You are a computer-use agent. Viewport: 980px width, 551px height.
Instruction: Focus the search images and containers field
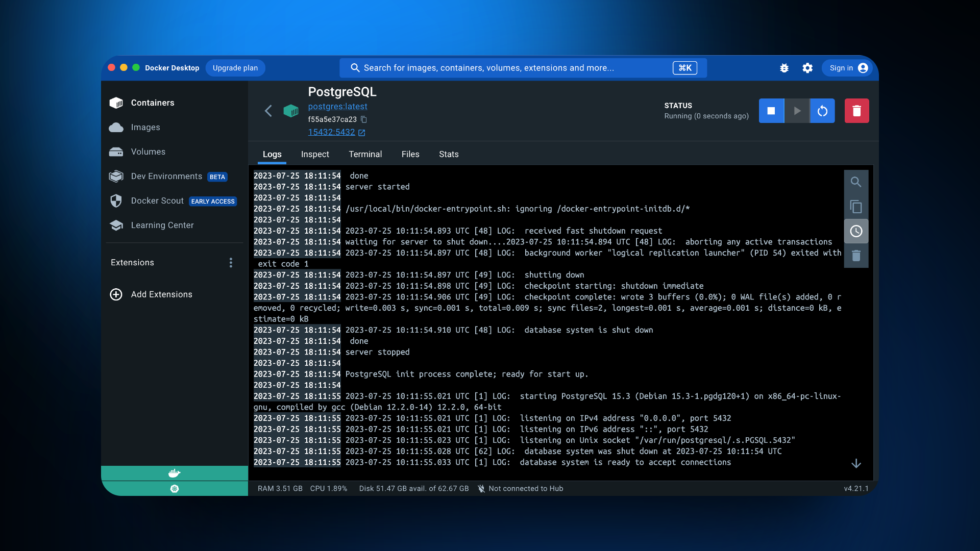click(510, 68)
